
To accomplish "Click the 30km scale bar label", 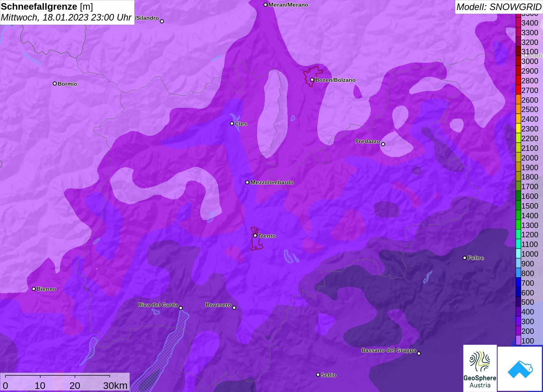I will tap(115, 385).
